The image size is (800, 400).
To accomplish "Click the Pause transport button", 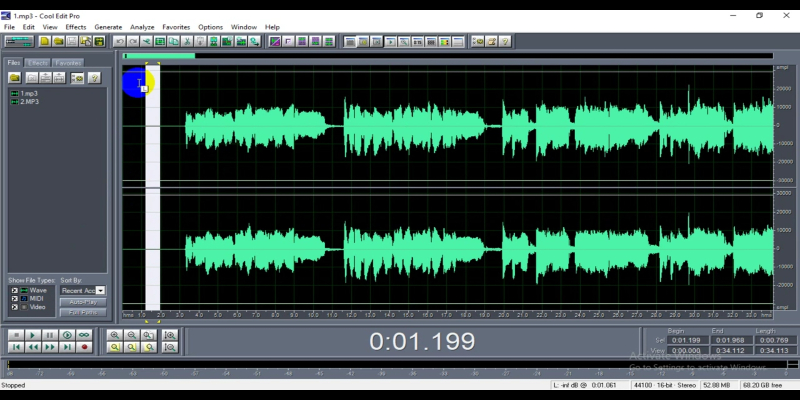I will [49, 334].
